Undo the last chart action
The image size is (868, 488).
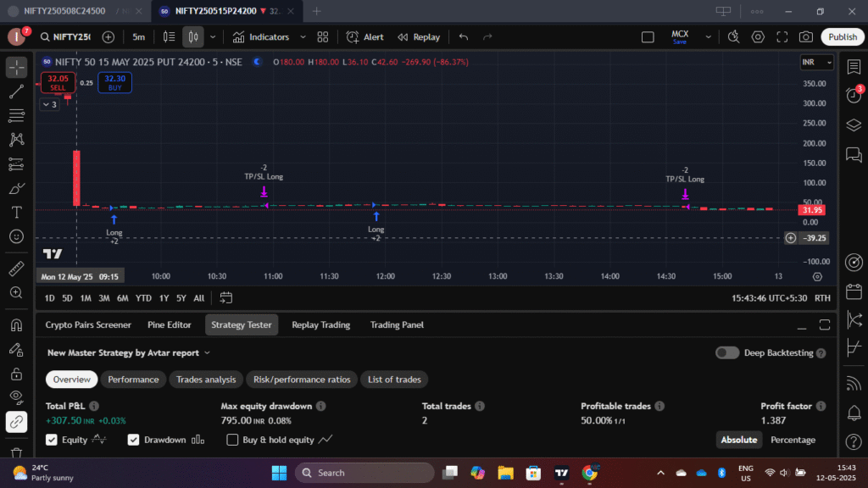(464, 37)
